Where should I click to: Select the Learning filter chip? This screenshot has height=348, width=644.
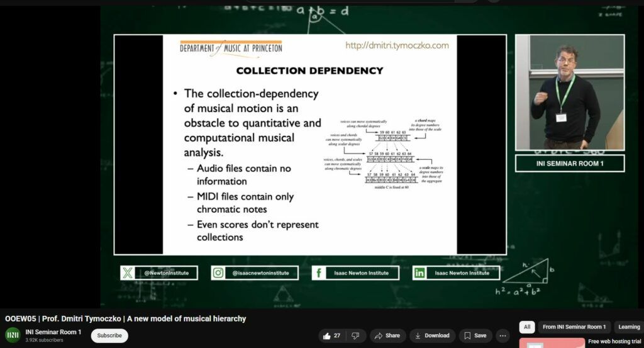[629, 327]
